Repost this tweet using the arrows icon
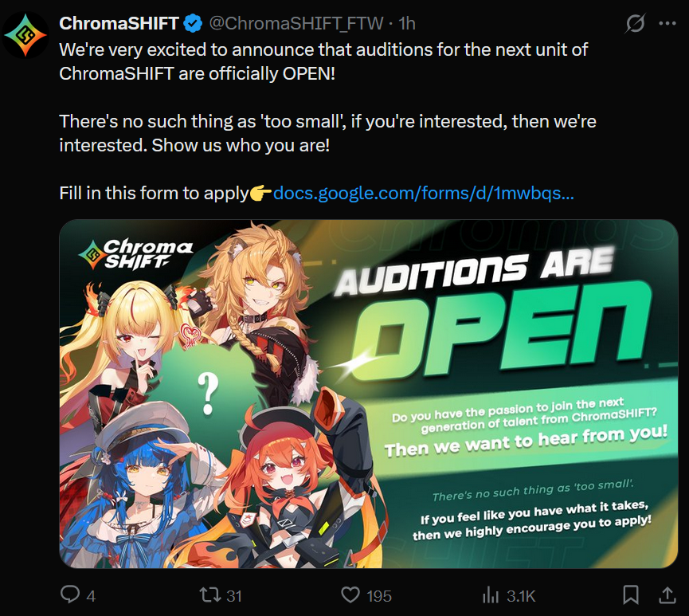Screen dimensions: 689x616 click(x=210, y=595)
